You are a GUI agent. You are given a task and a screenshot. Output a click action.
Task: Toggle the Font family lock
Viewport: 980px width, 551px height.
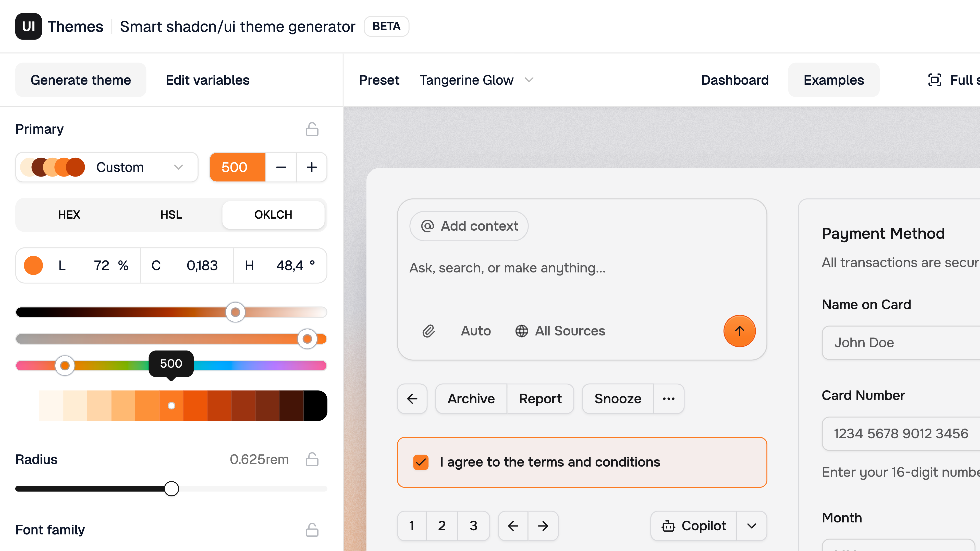(x=312, y=529)
